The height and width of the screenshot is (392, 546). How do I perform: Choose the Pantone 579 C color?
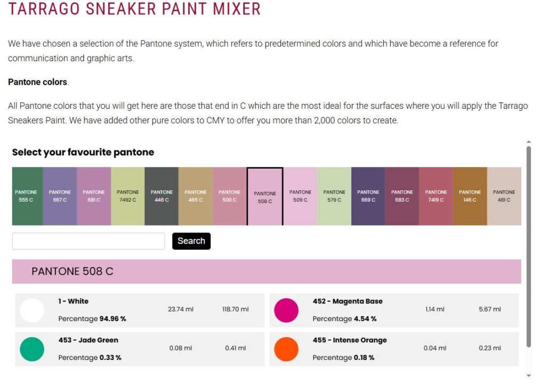(x=334, y=196)
